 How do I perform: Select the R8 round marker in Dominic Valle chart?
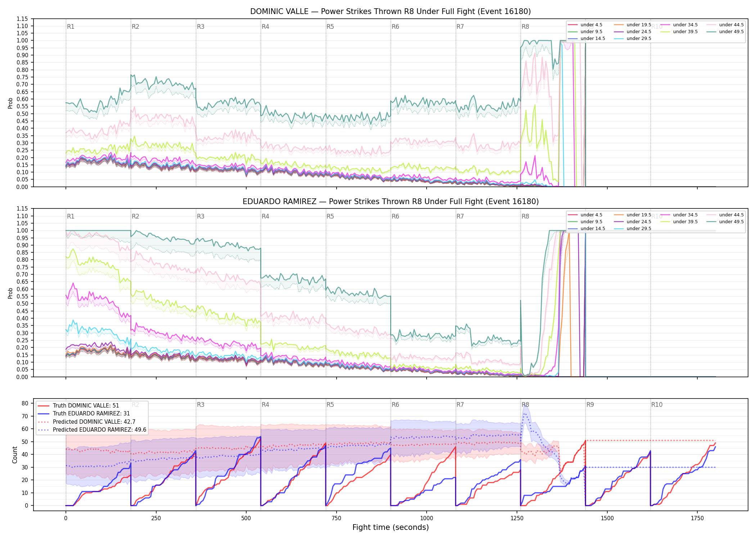(x=525, y=27)
